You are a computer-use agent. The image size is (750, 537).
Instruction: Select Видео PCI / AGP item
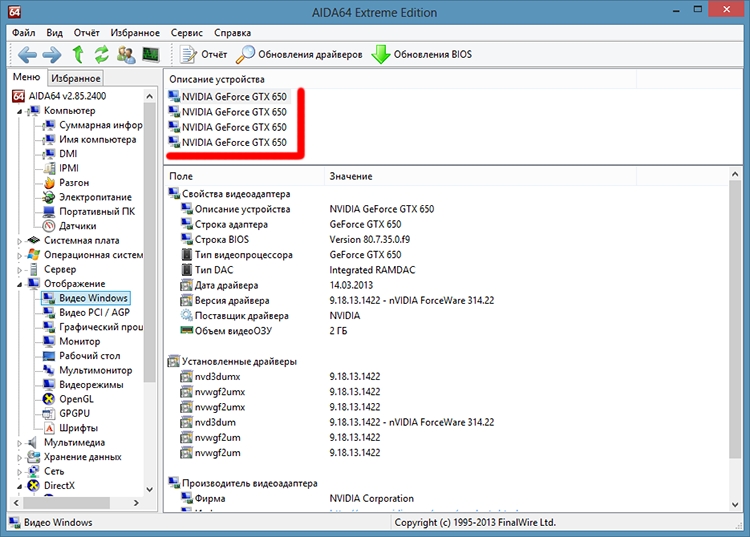(87, 312)
